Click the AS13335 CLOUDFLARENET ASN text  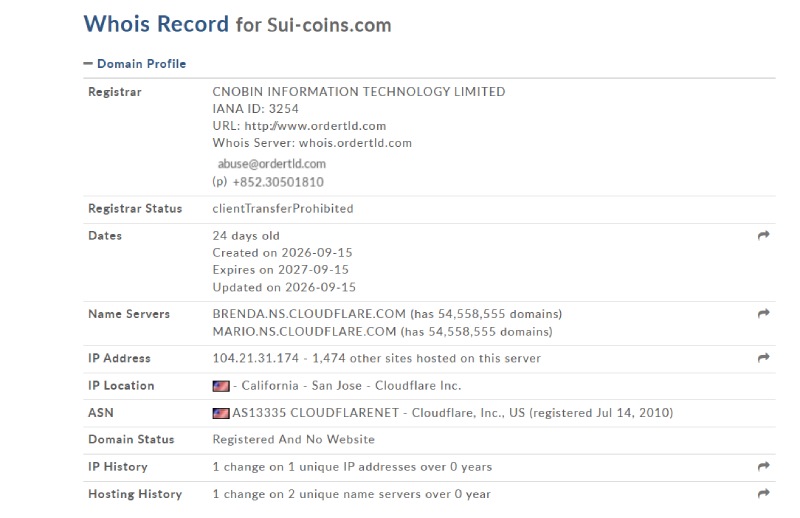tap(315, 413)
